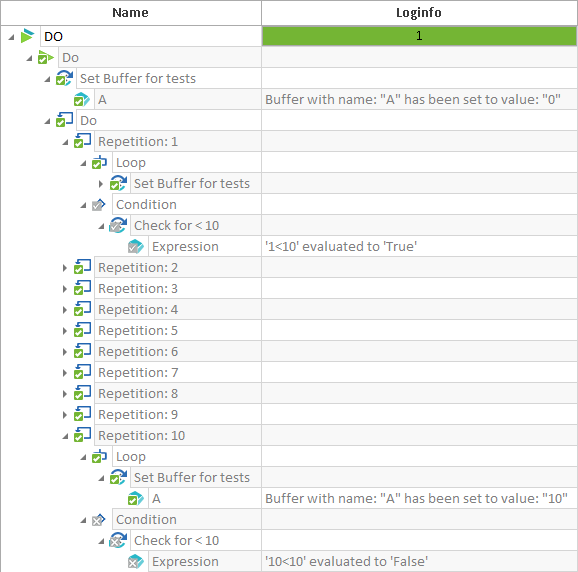The width and height of the screenshot is (578, 572).
Task: Click the failed Condition icon under Repetition: 10
Action: point(99,519)
